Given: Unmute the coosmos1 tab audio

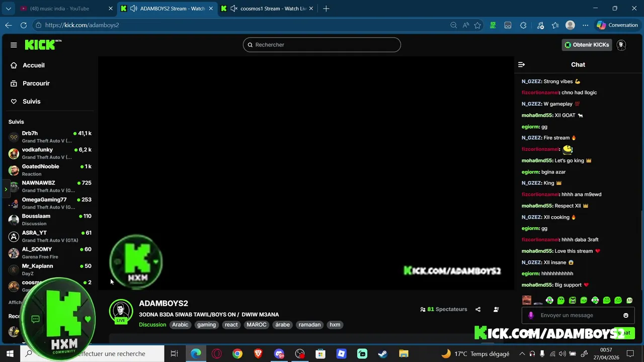Looking at the screenshot, I should point(234,9).
